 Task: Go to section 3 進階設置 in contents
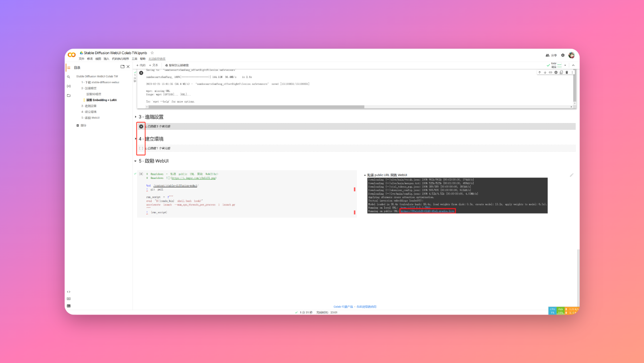(89, 106)
